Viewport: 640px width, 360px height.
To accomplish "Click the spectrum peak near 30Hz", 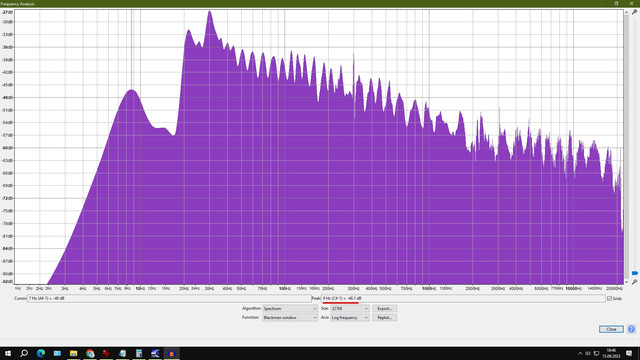I will (209, 12).
